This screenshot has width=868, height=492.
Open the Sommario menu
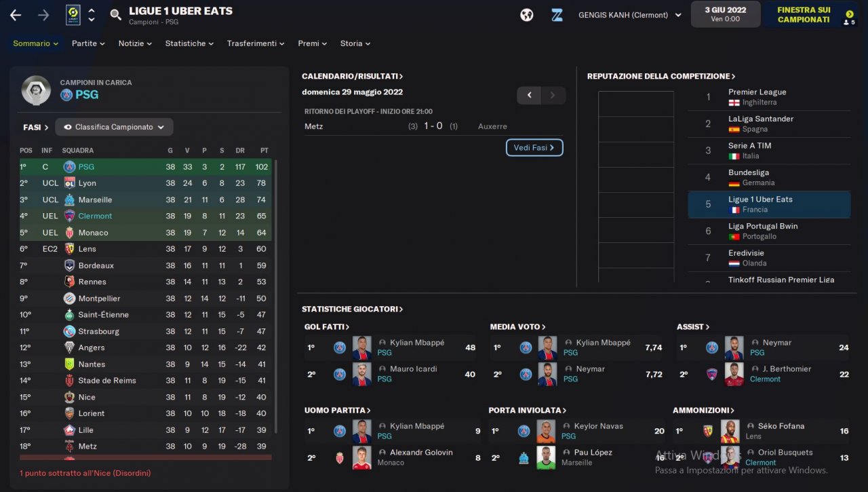click(36, 43)
